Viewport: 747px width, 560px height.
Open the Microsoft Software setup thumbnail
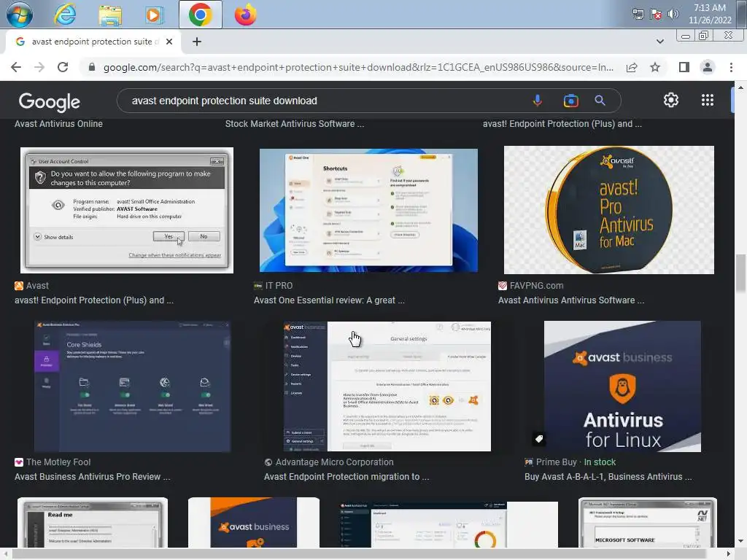tap(648, 522)
